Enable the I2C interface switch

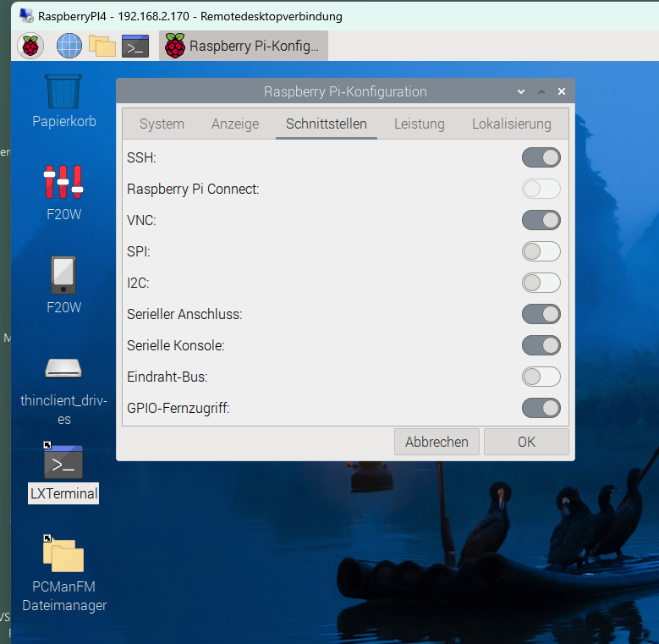point(541,283)
